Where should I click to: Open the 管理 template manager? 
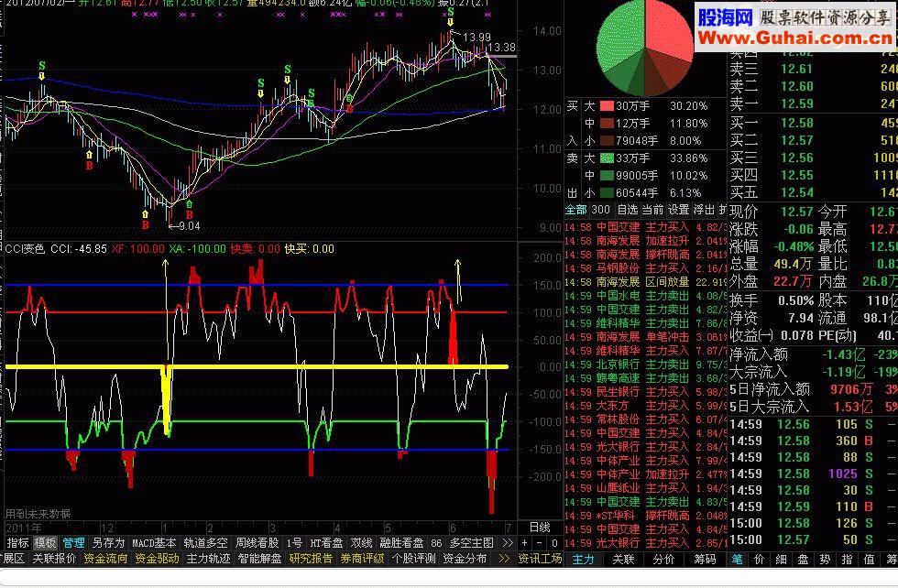coord(74,543)
